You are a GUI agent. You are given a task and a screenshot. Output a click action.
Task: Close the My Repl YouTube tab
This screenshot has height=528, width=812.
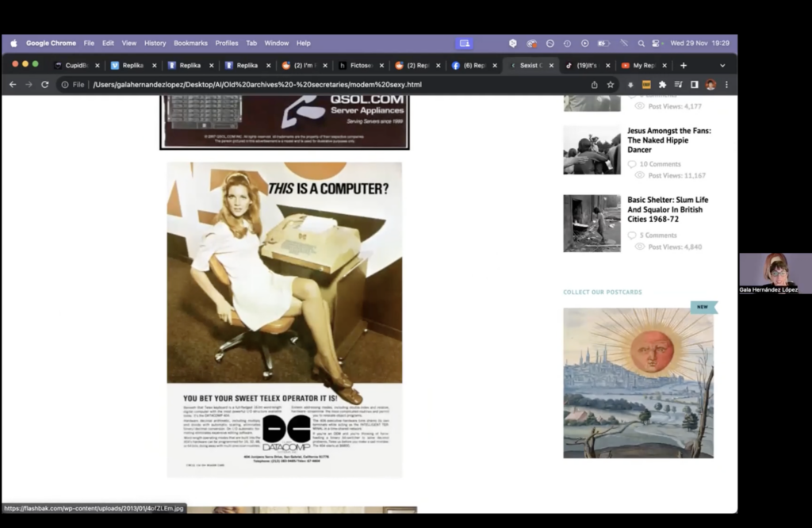click(x=665, y=66)
